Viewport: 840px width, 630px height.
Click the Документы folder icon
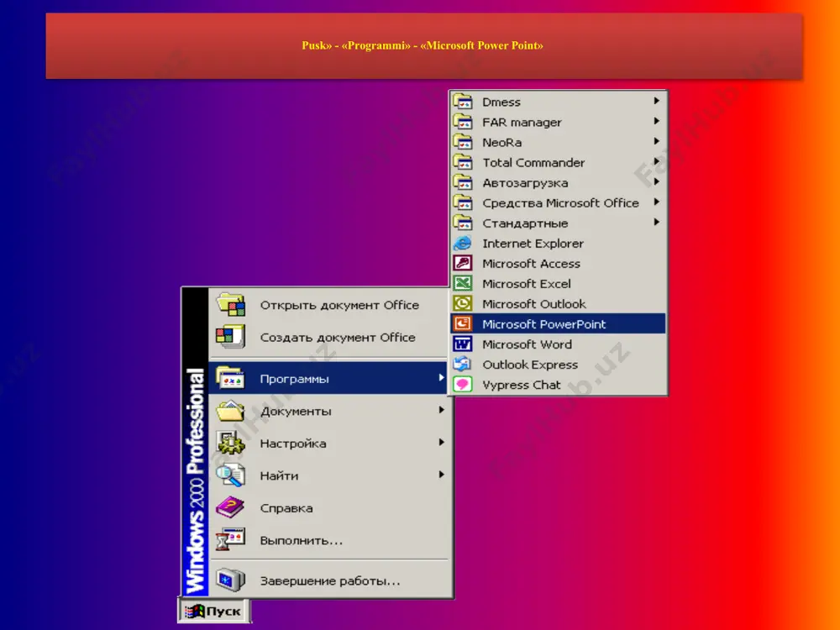pos(231,411)
